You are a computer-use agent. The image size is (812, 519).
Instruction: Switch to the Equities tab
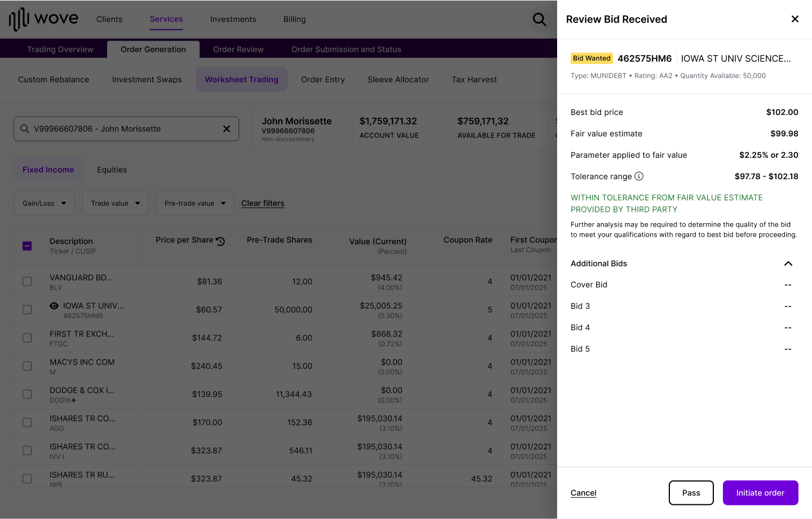tap(112, 169)
